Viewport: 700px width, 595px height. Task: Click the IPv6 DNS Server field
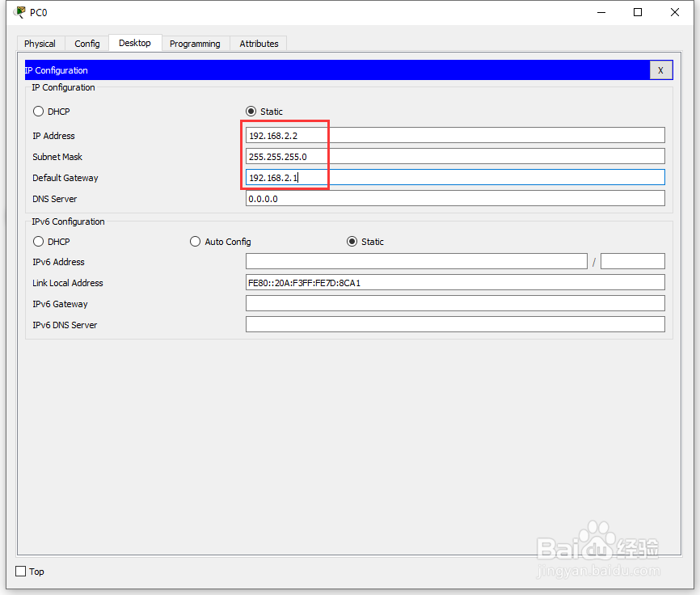coord(455,324)
